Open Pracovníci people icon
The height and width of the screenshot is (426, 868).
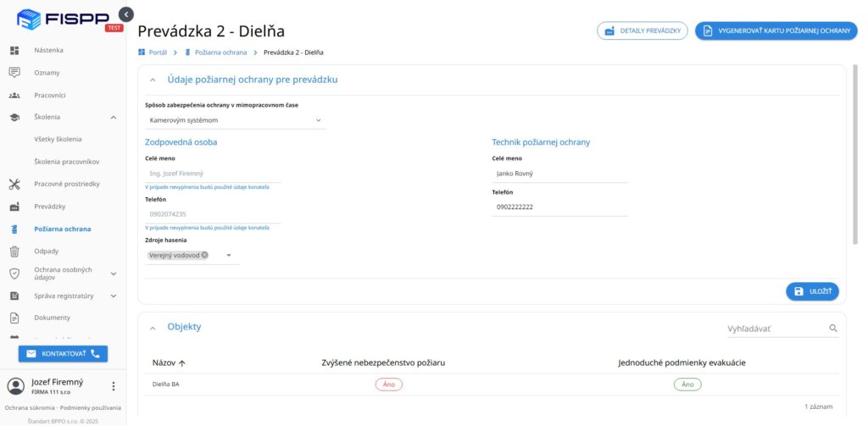[x=14, y=95]
